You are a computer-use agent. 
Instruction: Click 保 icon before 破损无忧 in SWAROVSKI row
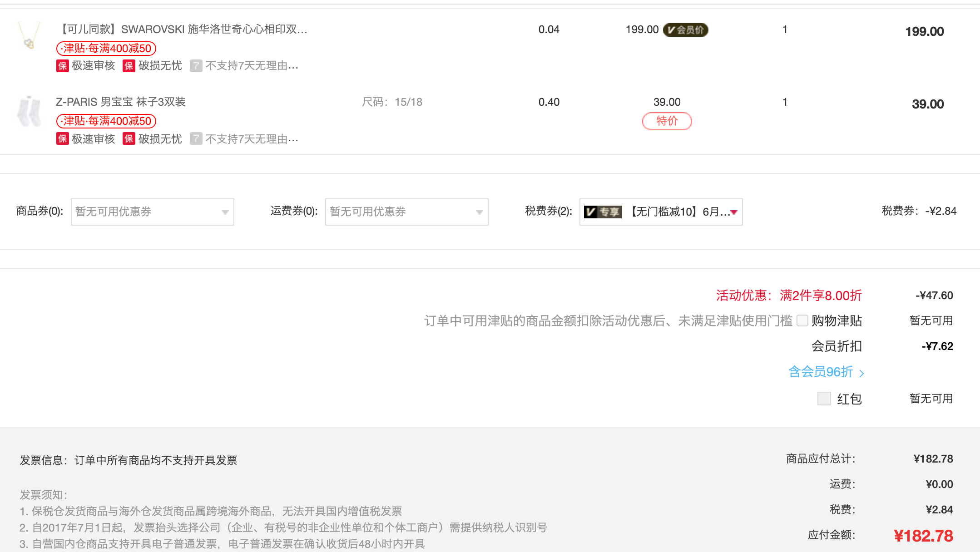129,66
